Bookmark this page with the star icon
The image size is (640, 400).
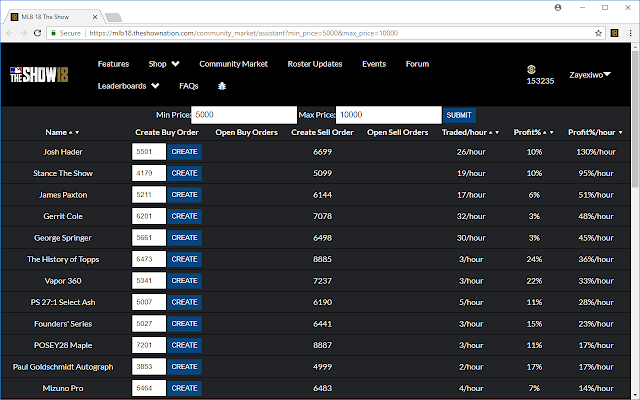tap(598, 33)
